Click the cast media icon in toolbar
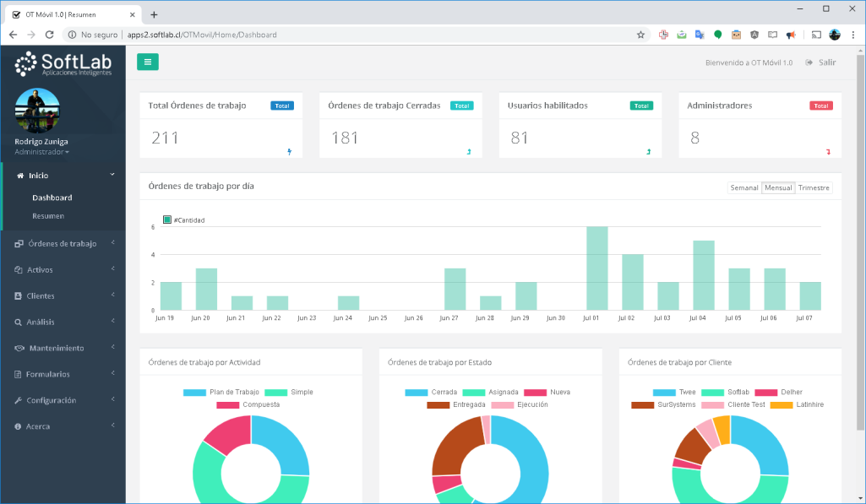 (816, 35)
